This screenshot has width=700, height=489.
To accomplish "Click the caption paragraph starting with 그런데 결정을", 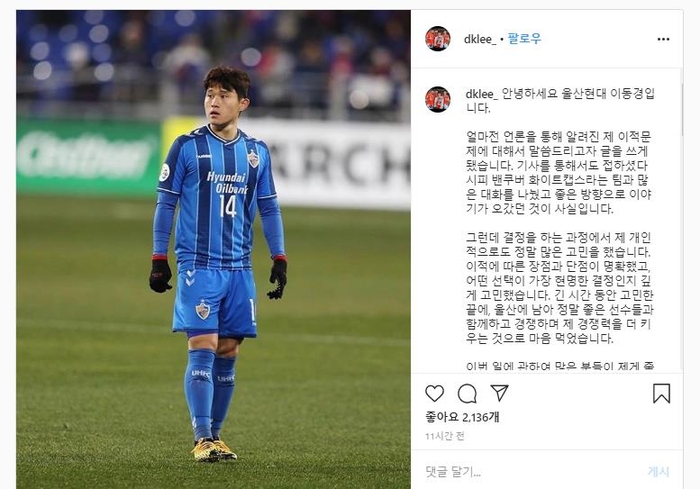I will (559, 288).
